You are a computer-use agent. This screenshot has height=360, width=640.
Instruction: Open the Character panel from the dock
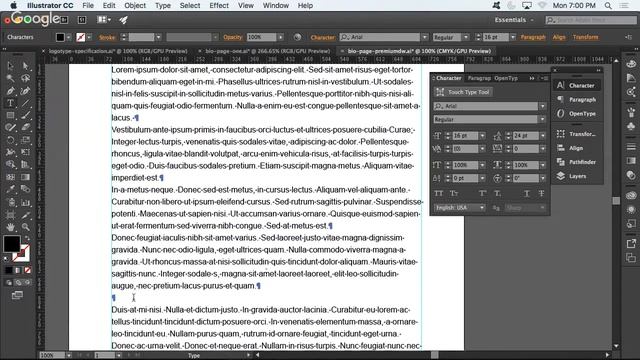coord(576,85)
